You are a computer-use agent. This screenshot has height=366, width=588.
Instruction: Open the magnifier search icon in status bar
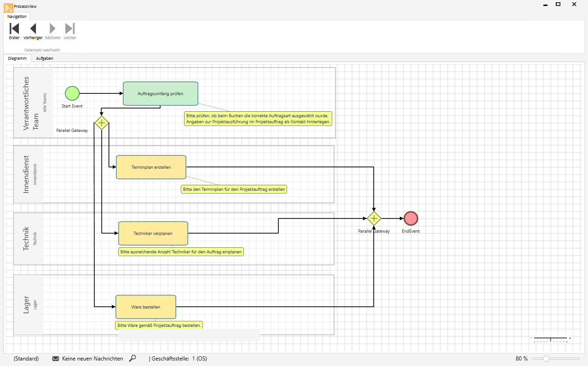pos(133,358)
